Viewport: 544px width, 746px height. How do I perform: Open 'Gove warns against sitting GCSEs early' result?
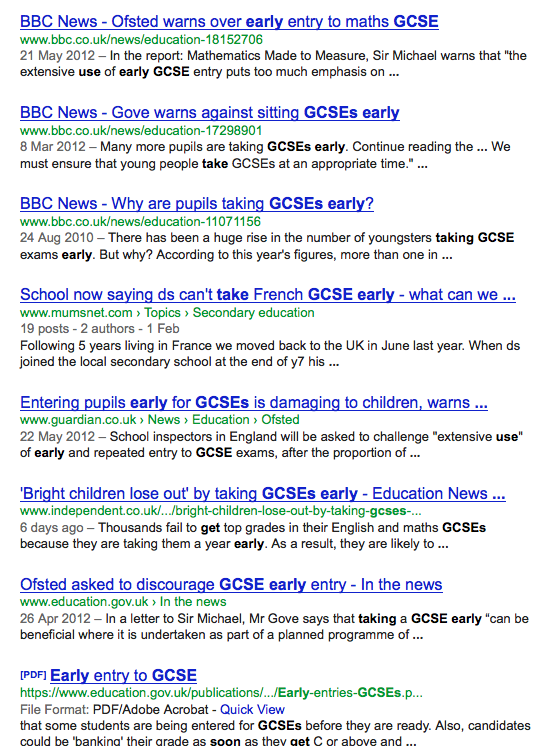tap(210, 113)
